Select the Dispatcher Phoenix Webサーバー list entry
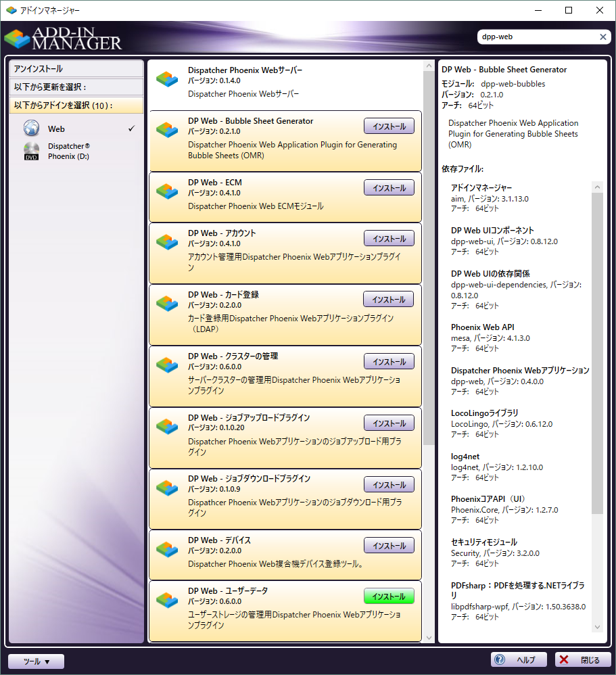This screenshot has width=616, height=675. [x=285, y=85]
